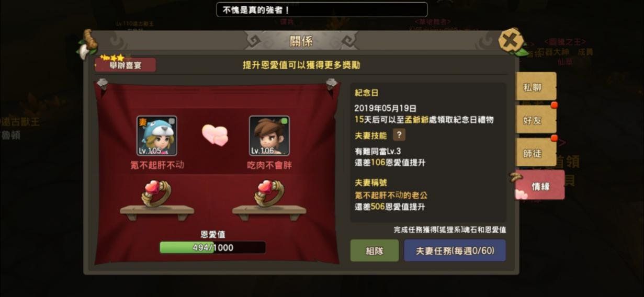644x297 pixels.
Task: Click the name 吃肉不會胖 under husband avatar
Action: pyautogui.click(x=269, y=165)
